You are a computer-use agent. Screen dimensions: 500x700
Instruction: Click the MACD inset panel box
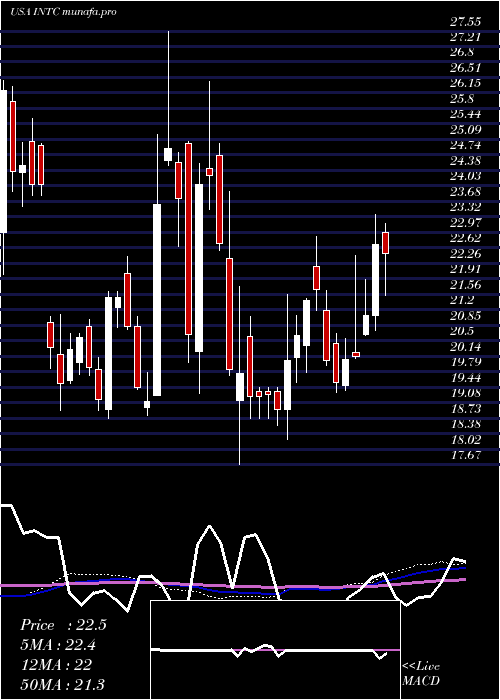coord(275,650)
